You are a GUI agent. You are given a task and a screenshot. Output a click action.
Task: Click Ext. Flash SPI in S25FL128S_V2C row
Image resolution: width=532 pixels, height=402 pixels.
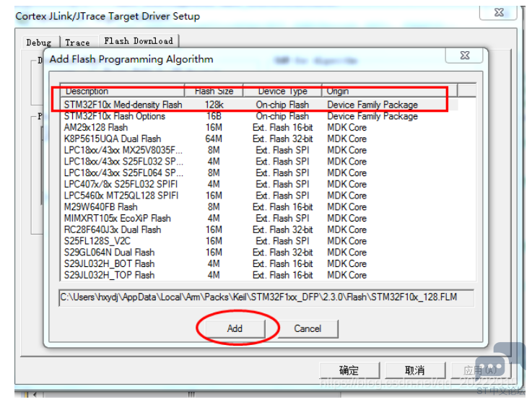[x=283, y=241]
